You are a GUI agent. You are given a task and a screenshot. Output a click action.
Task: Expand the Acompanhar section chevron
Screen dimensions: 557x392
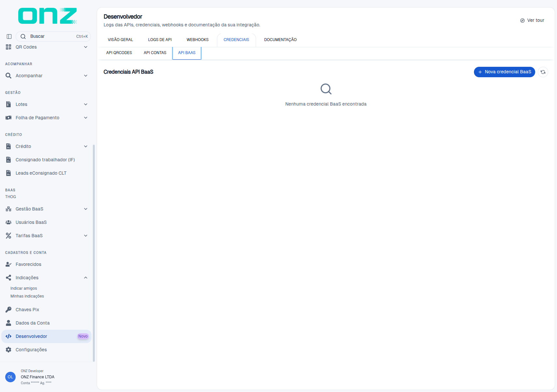tap(86, 76)
